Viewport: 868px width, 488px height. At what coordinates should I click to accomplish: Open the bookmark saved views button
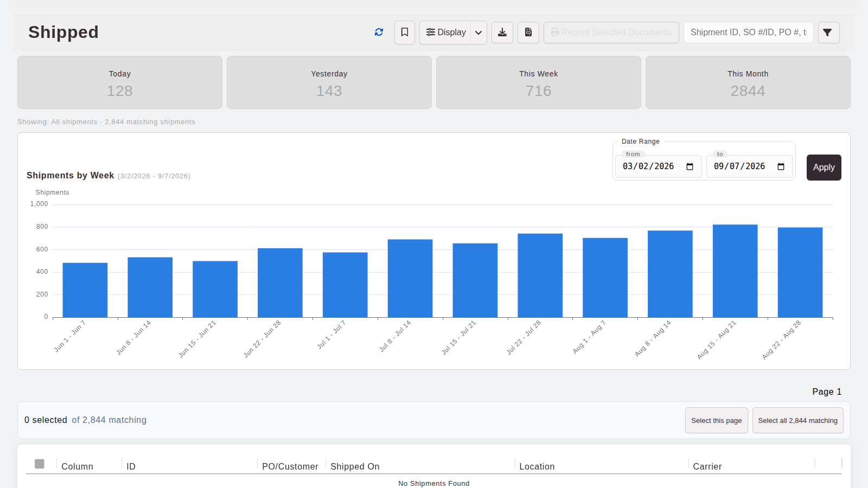(405, 33)
